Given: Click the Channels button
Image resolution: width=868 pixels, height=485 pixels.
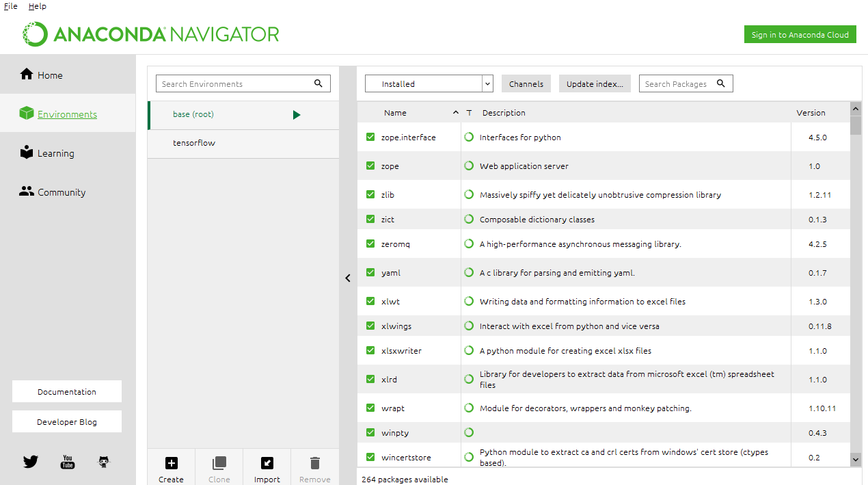Looking at the screenshot, I should pos(526,83).
